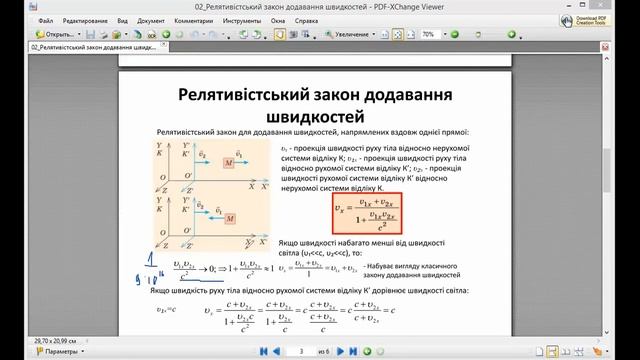Click the page number field showing 3

coord(301,351)
